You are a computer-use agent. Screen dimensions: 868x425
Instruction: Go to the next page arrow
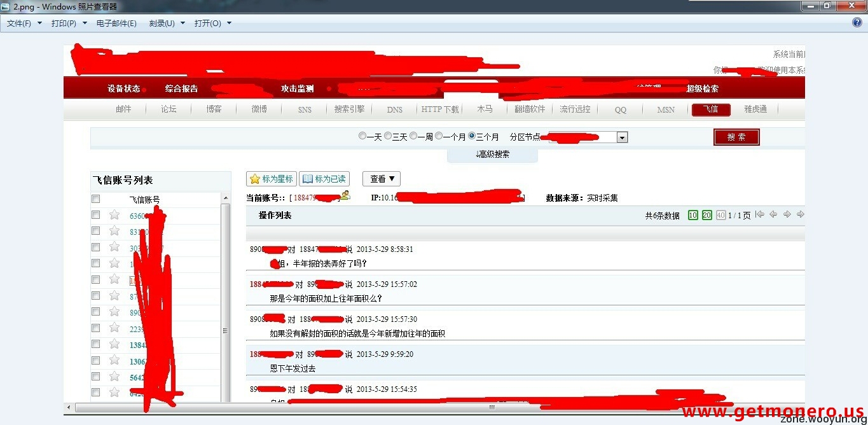click(787, 215)
